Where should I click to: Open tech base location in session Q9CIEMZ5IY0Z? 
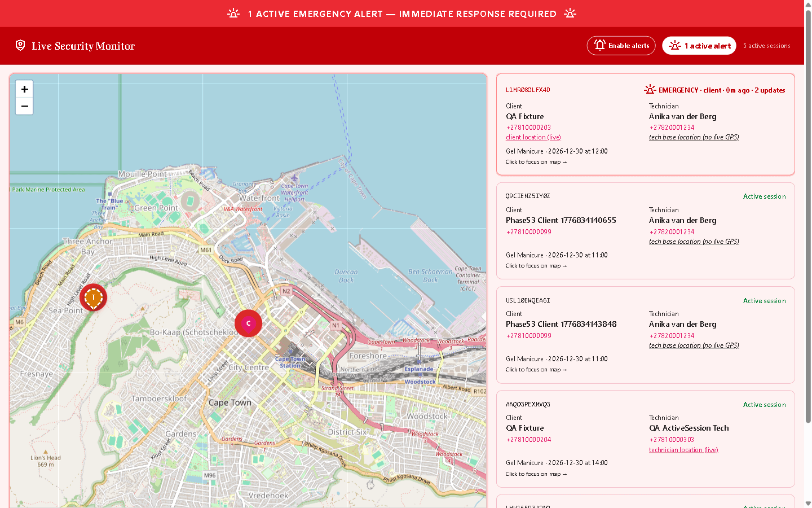[694, 242]
